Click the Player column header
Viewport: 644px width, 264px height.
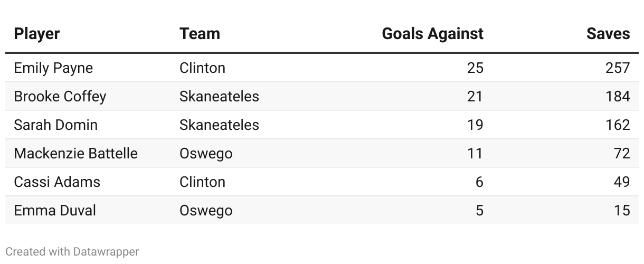37,34
